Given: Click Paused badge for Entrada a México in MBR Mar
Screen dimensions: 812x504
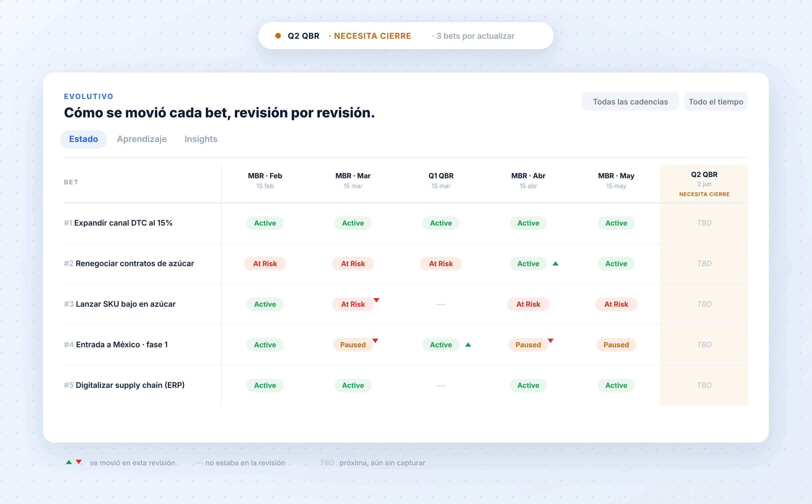Looking at the screenshot, I should 353,345.
